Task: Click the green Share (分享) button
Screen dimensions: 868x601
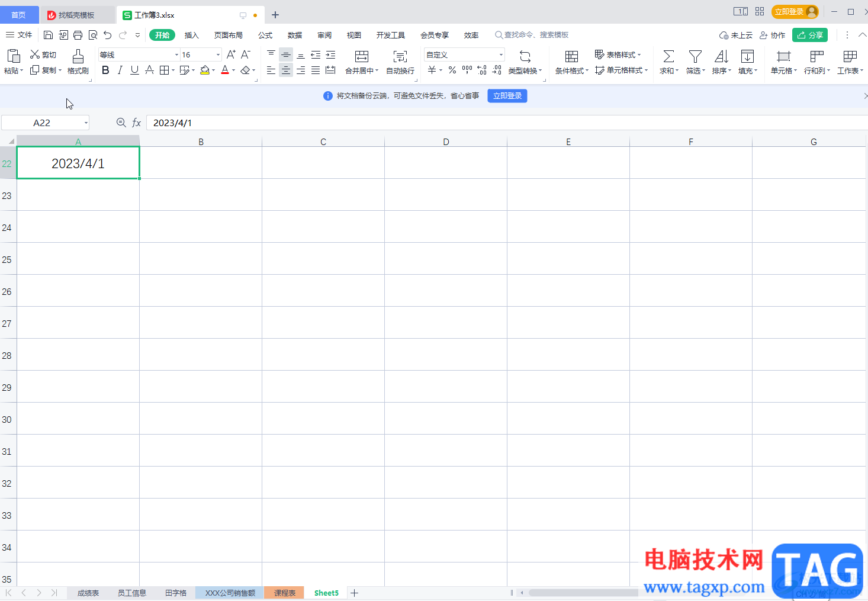Action: coord(810,35)
